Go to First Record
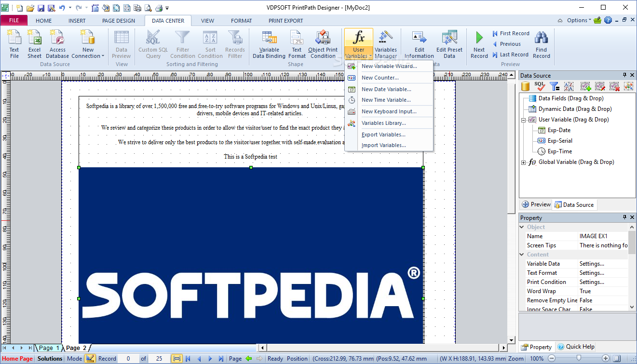Screen dimensions: 637x364 tap(511, 33)
